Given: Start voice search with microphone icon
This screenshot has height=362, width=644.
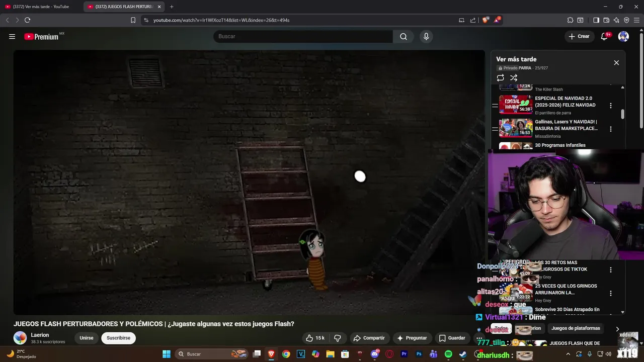Looking at the screenshot, I should [426, 37].
